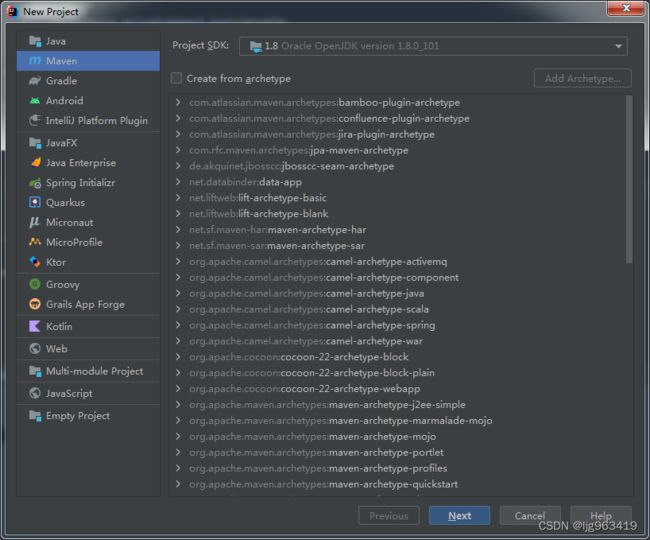Click the Next button
The width and height of the screenshot is (650, 540).
coord(459,516)
